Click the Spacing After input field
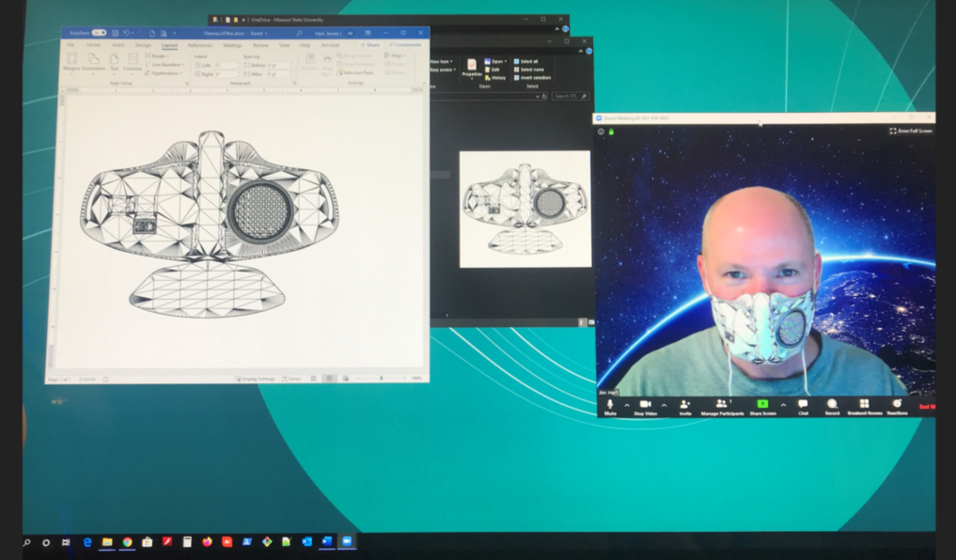Image resolution: width=956 pixels, height=560 pixels. tap(280, 74)
